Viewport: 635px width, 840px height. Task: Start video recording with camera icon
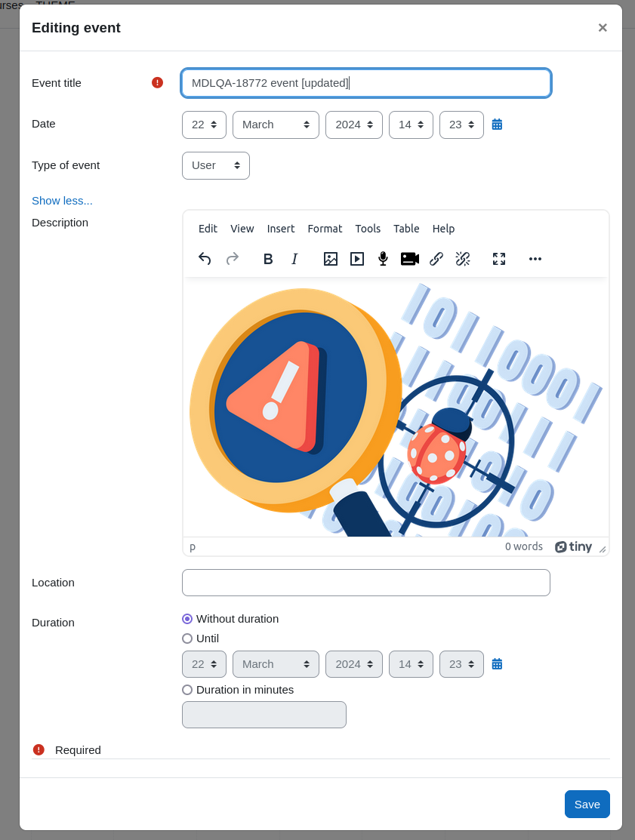pyautogui.click(x=410, y=259)
